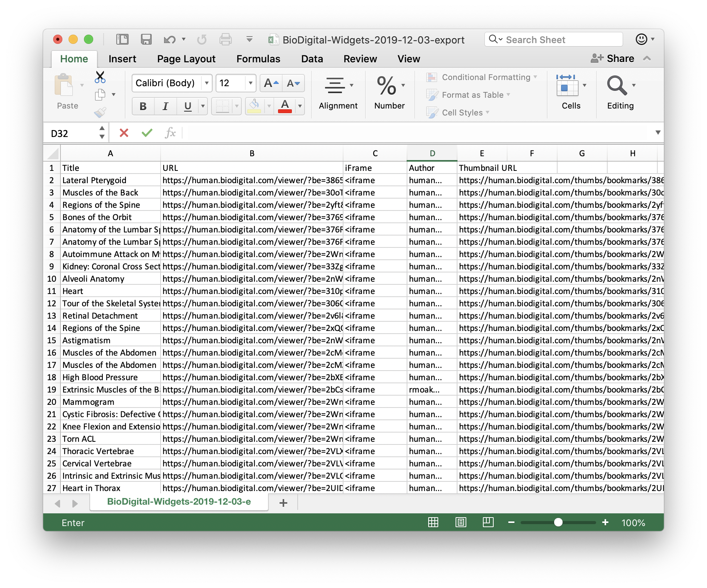
Task: Copy the selection
Action: click(x=100, y=94)
